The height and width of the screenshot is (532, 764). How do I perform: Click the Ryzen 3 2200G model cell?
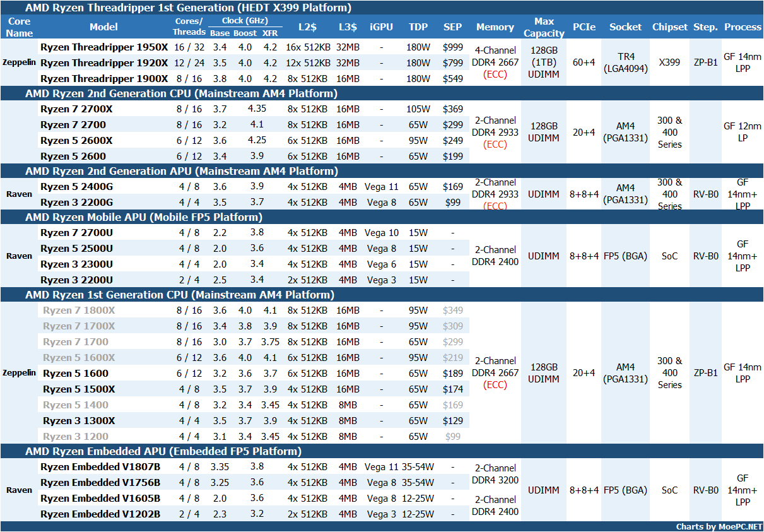point(76,203)
